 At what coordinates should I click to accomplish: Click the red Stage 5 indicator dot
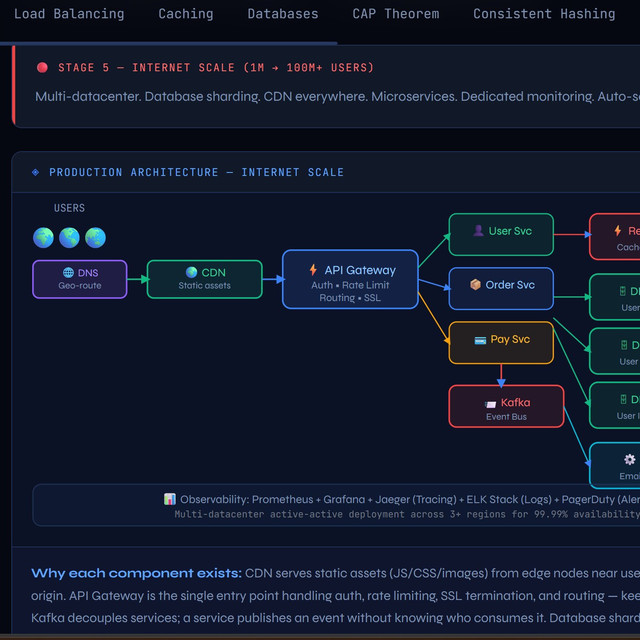click(42, 67)
